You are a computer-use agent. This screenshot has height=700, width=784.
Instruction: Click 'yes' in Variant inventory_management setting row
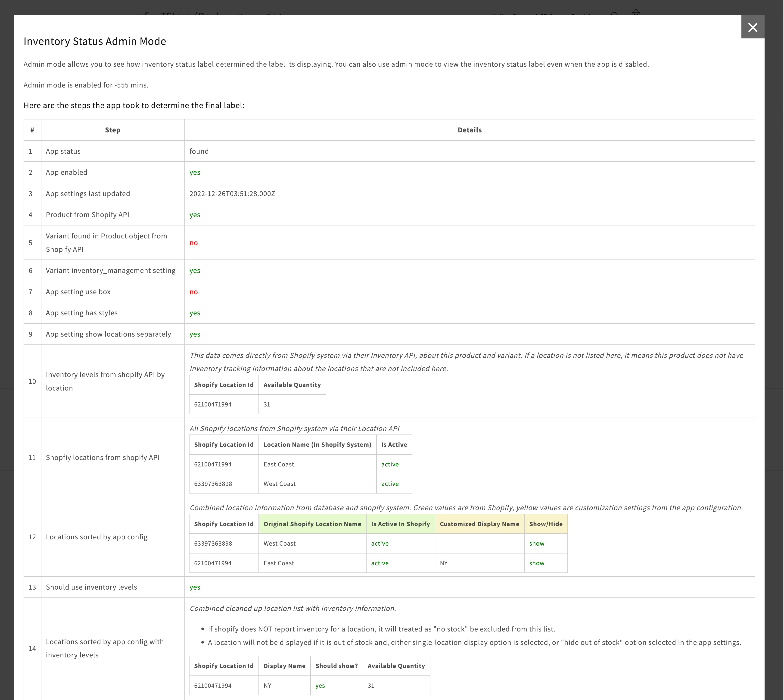click(x=195, y=270)
